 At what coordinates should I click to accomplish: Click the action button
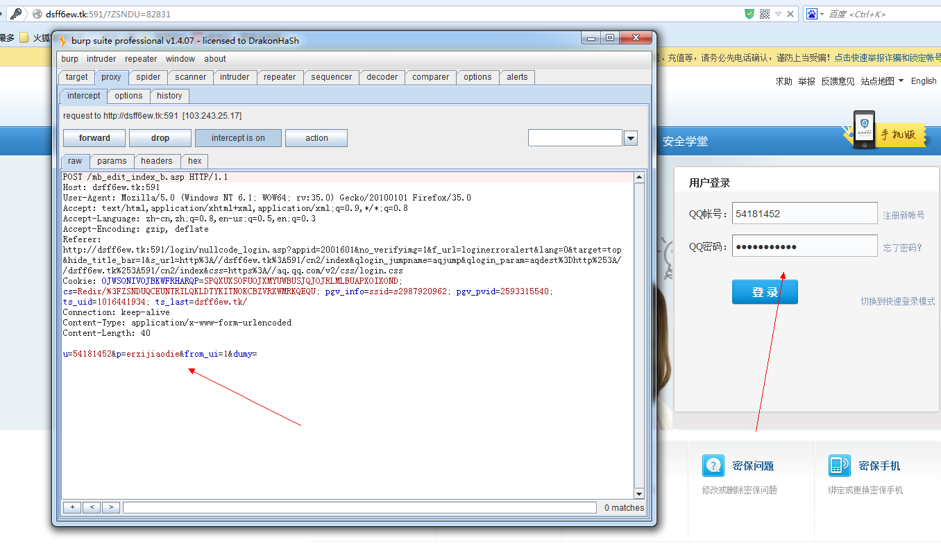316,138
